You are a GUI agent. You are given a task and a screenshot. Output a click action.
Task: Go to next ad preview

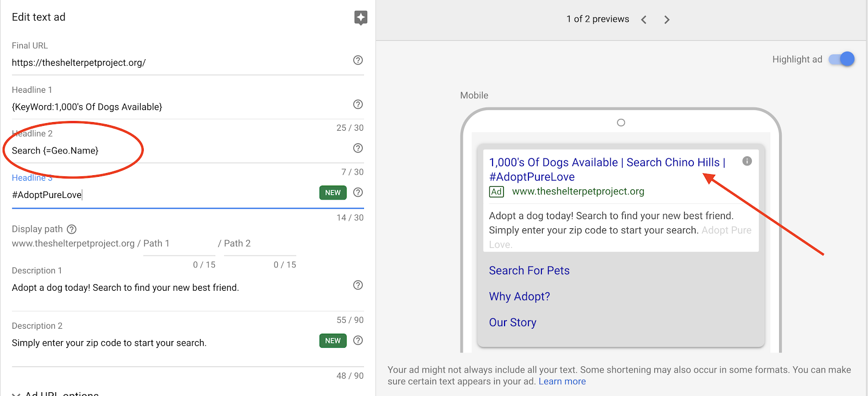pos(667,20)
